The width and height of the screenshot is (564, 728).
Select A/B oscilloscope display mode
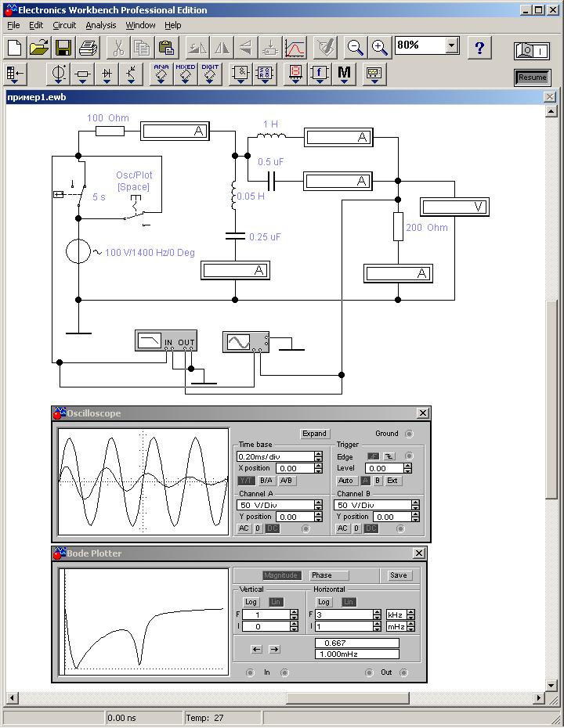point(287,481)
